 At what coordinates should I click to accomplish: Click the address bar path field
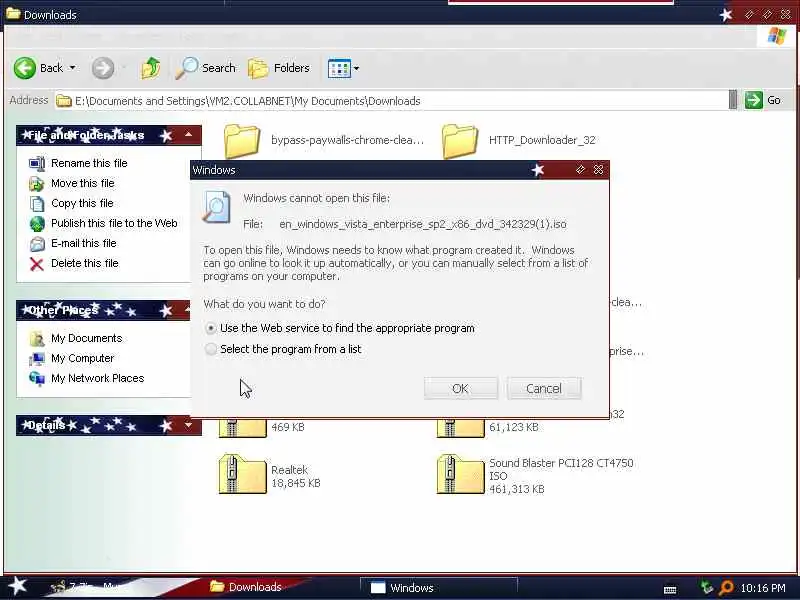pos(390,101)
